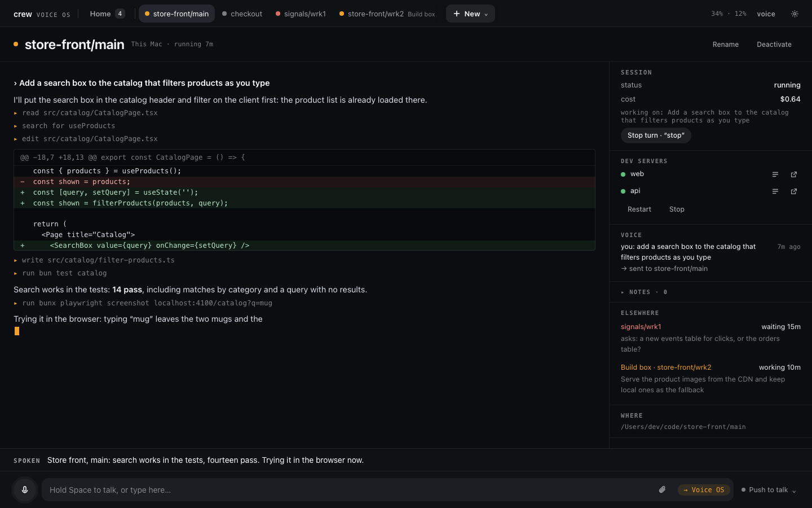Click the diff hunk header line
The image size is (812, 508).
pyautogui.click(x=304, y=157)
